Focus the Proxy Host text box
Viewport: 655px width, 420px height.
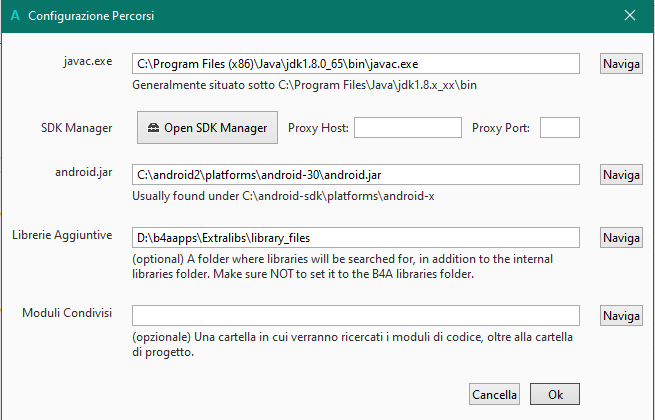pos(406,128)
